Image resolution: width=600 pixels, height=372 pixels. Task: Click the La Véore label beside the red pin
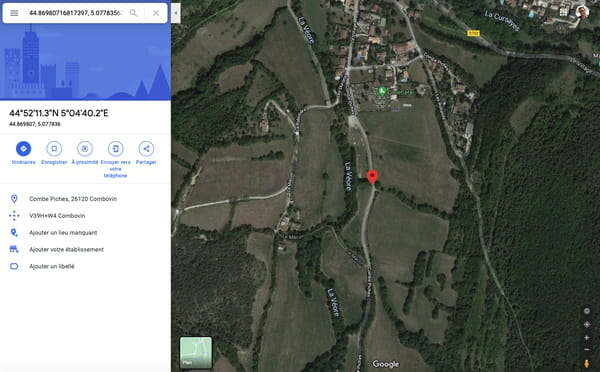click(348, 176)
